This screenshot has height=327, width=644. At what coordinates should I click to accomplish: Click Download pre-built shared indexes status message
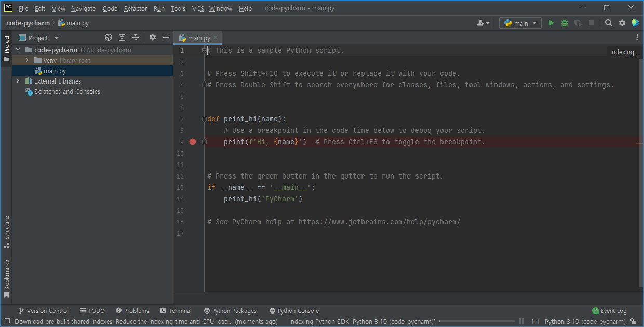coord(146,322)
